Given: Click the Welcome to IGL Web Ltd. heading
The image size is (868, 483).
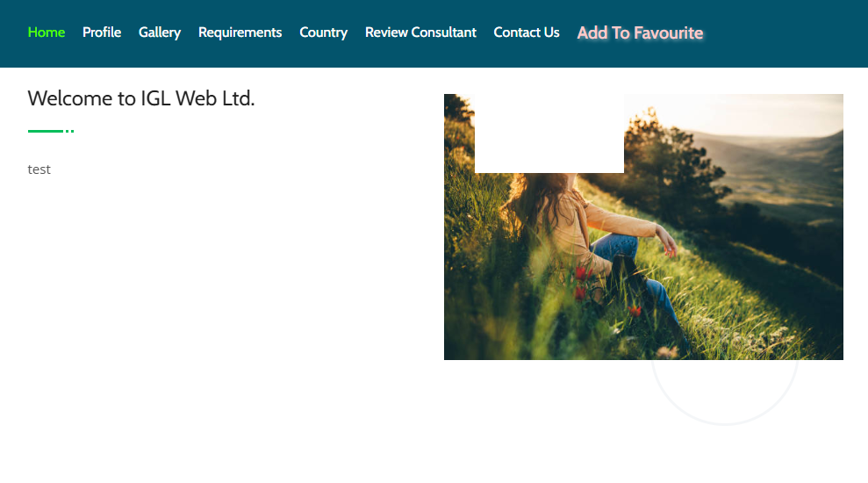Looking at the screenshot, I should click(141, 98).
